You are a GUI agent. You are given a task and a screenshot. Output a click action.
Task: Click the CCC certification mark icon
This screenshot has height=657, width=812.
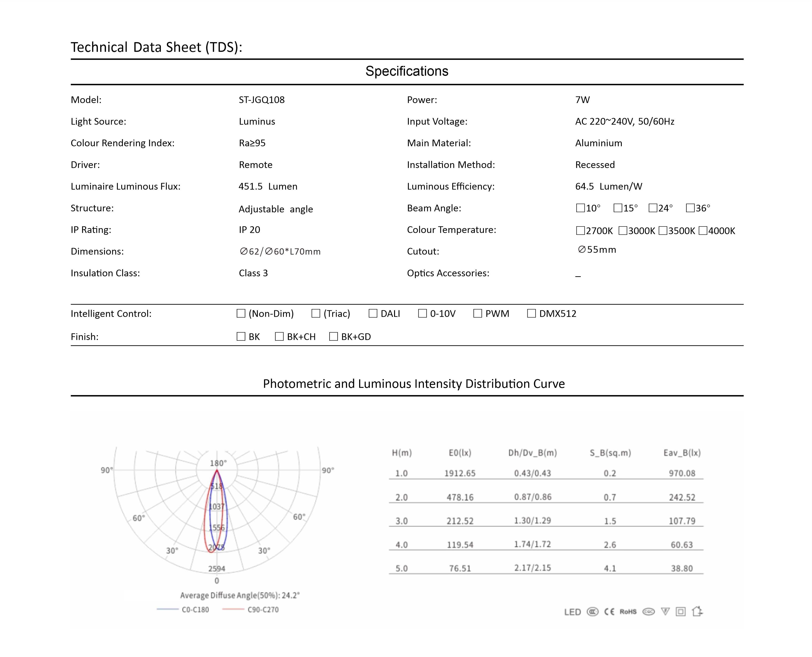tap(592, 612)
